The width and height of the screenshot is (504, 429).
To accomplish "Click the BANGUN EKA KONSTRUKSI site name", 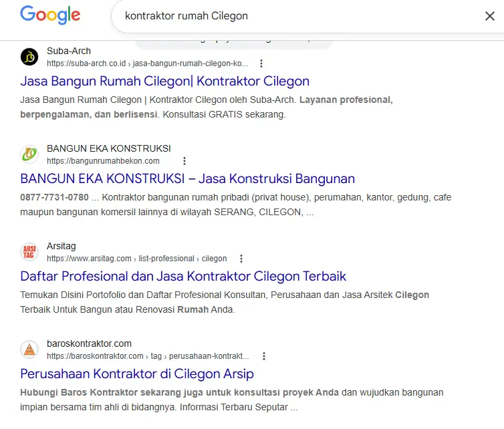I will tap(109, 148).
